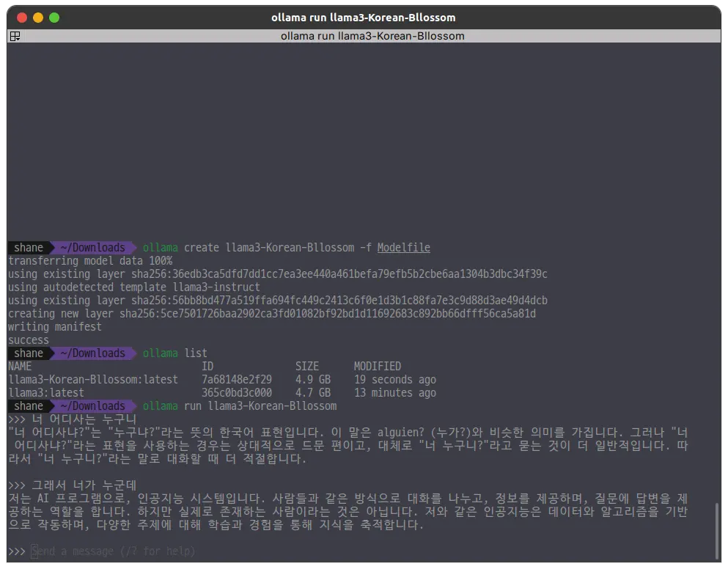Click the underlined Modelfile filename

point(403,248)
